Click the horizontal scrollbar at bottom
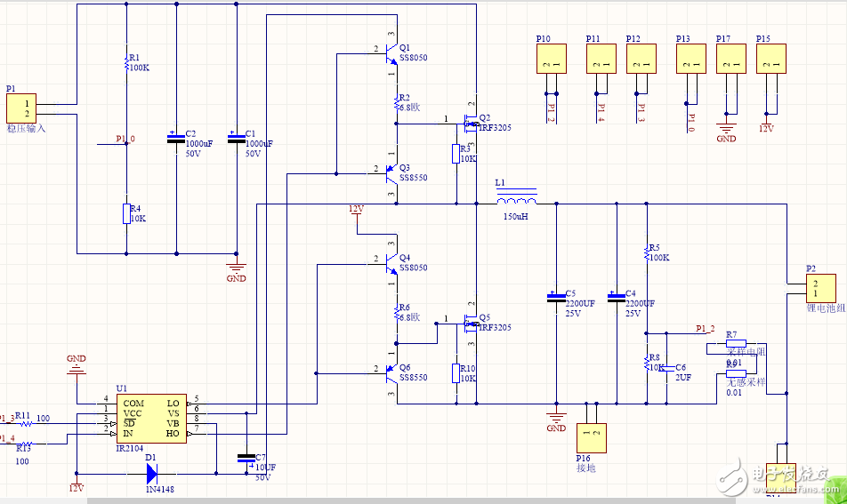 (x=410, y=500)
